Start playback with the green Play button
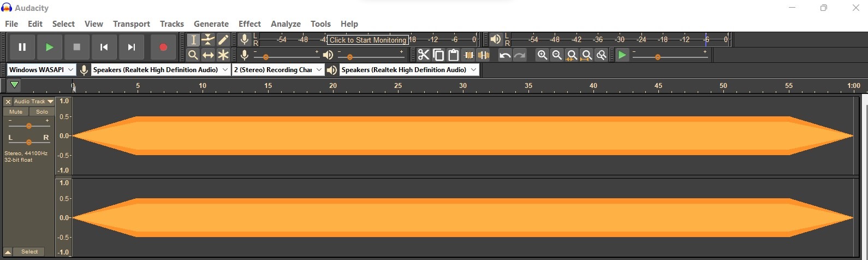The height and width of the screenshot is (260, 868). tap(49, 47)
